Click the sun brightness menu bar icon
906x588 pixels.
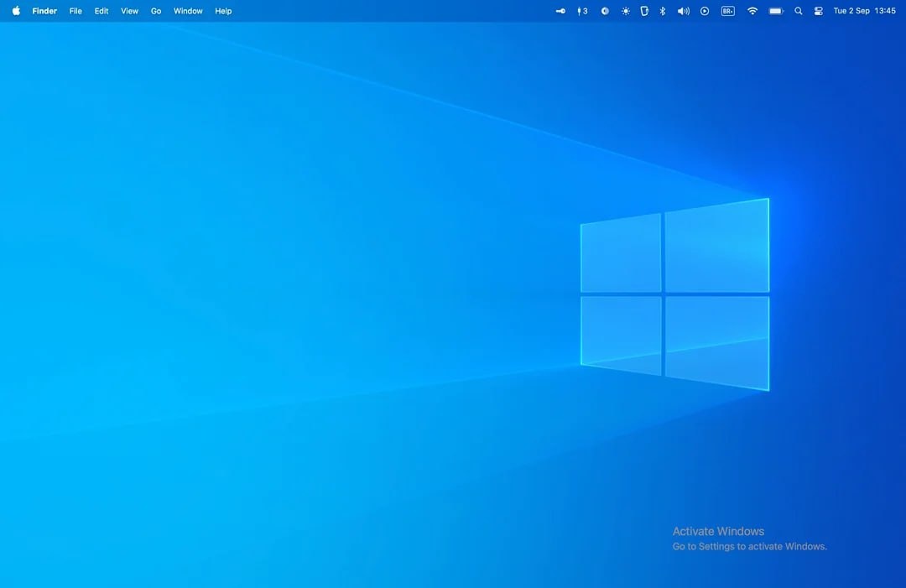[x=626, y=11]
